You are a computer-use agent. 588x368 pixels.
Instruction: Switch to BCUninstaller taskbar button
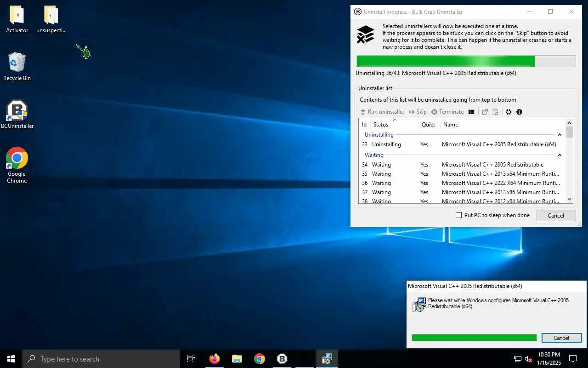click(282, 359)
